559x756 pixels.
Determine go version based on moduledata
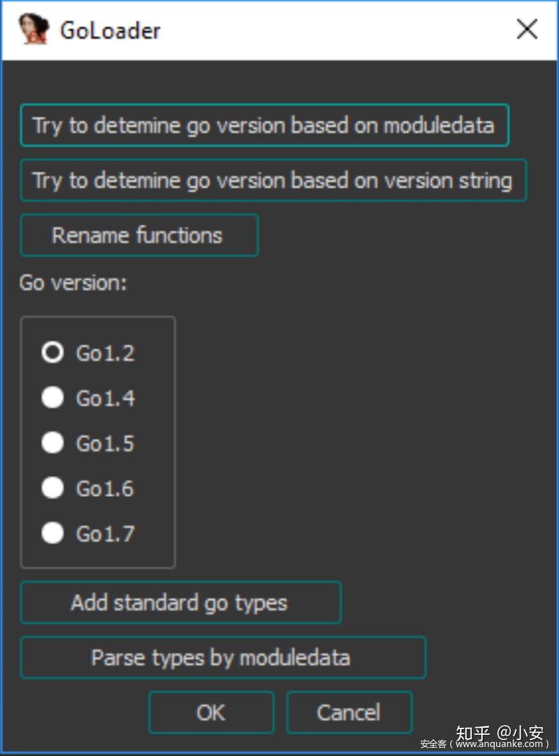[x=264, y=125]
